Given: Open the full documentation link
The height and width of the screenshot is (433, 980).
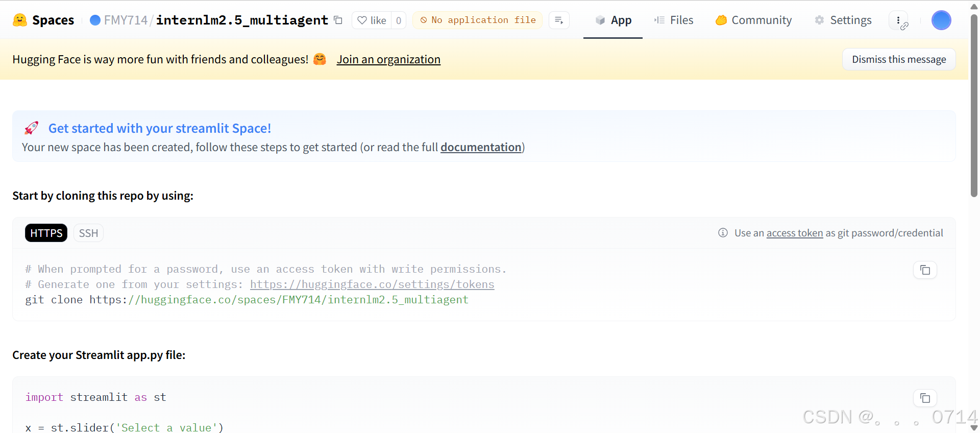Looking at the screenshot, I should (x=481, y=147).
